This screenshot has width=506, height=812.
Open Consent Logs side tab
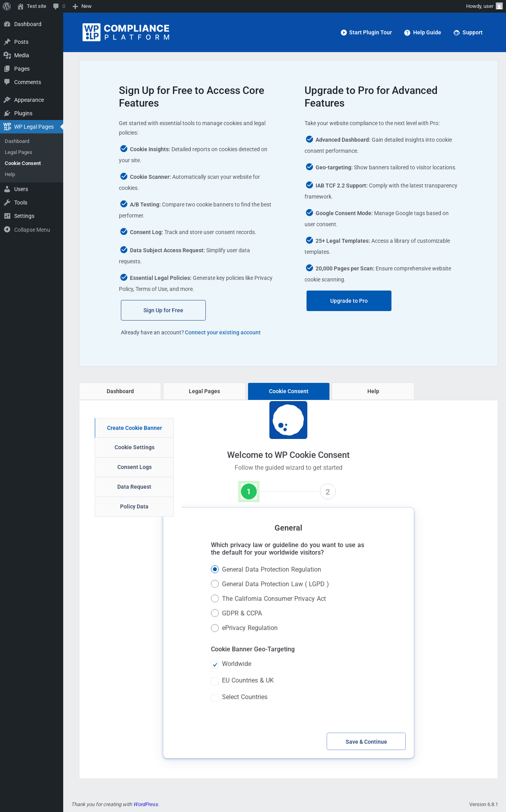tap(134, 467)
